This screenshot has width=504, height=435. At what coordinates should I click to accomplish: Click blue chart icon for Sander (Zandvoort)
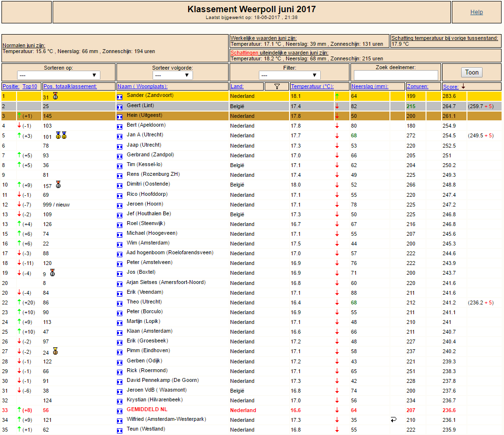tap(119, 97)
